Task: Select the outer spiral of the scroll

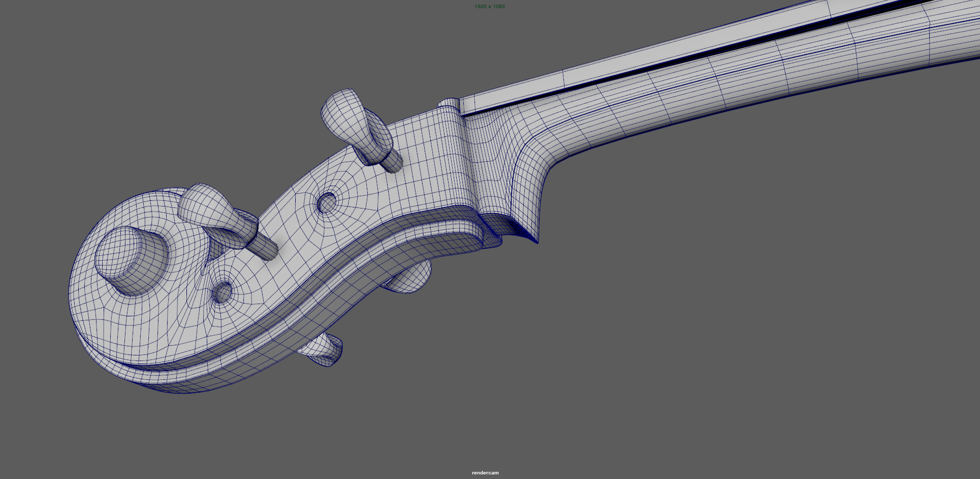Action: coord(102,325)
